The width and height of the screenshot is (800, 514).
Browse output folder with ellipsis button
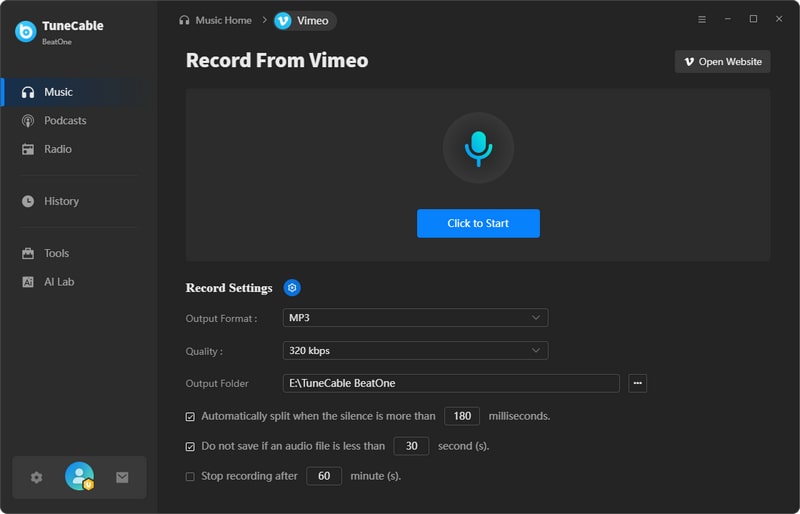tap(638, 383)
